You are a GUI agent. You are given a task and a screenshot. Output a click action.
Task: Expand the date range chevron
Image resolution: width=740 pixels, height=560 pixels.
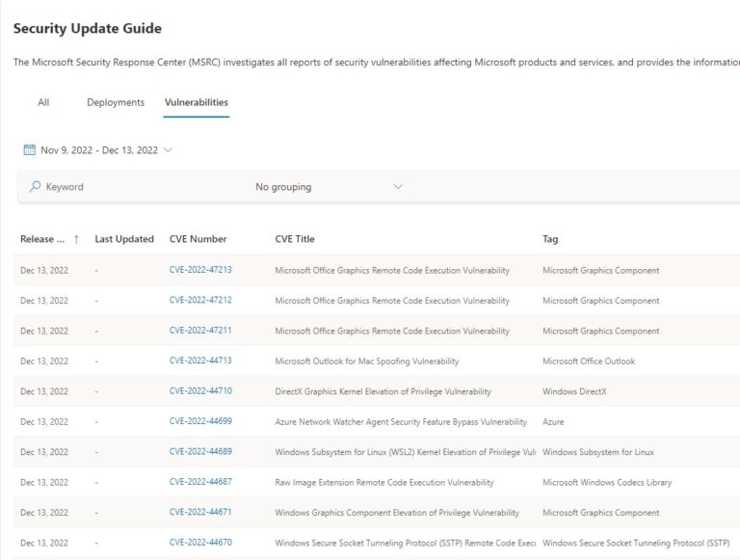click(x=169, y=150)
